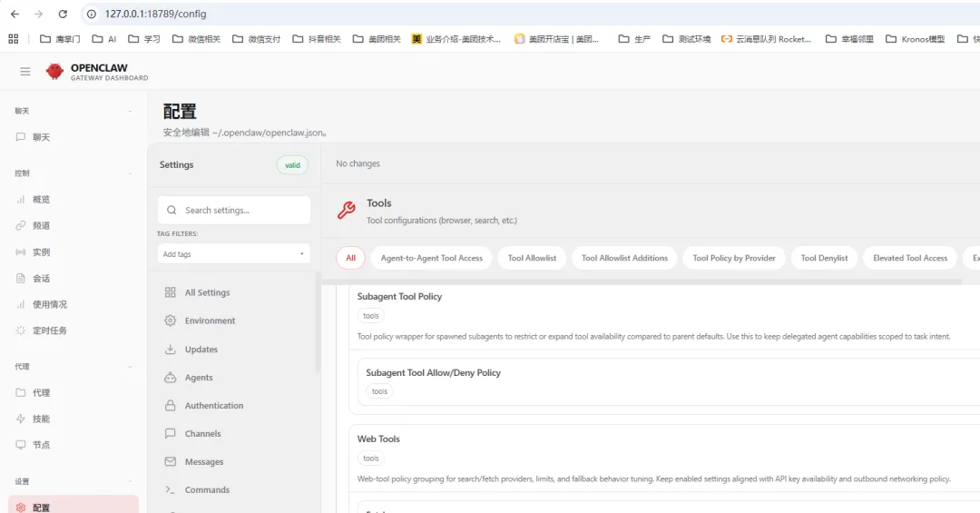
Task: Reload the page with browser refresh icon
Action: pos(63,14)
